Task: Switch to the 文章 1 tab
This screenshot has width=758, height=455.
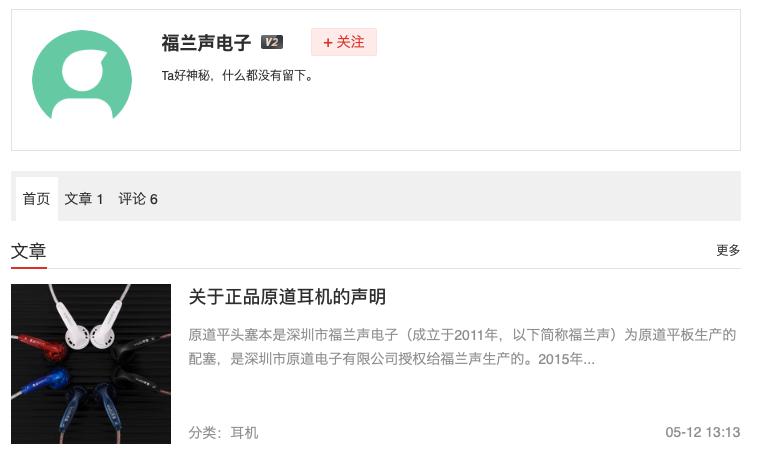Action: pos(84,199)
